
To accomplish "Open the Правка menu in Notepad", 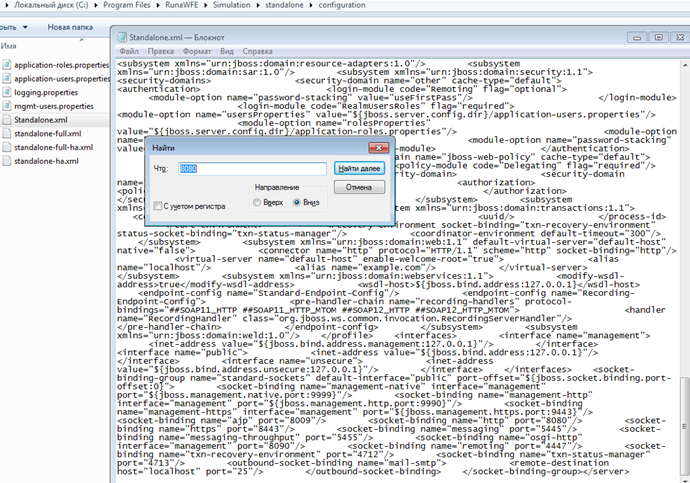I will [161, 51].
